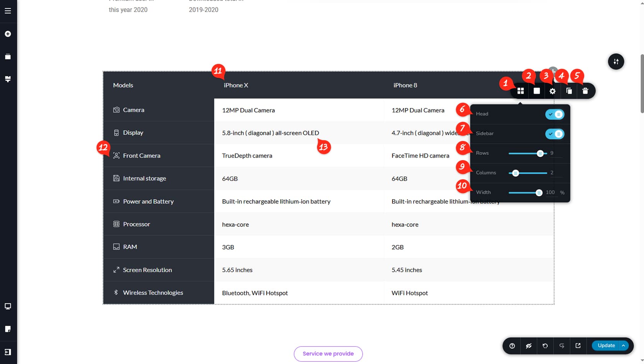This screenshot has width=644, height=364.
Task: Click the Bluetooth, WiFi Hotspot cell
Action: [299, 293]
